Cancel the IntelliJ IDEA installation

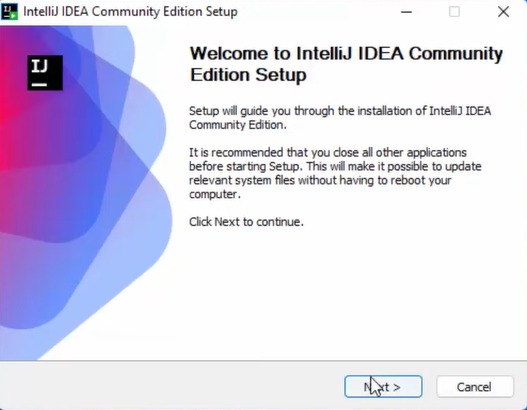coord(475,386)
